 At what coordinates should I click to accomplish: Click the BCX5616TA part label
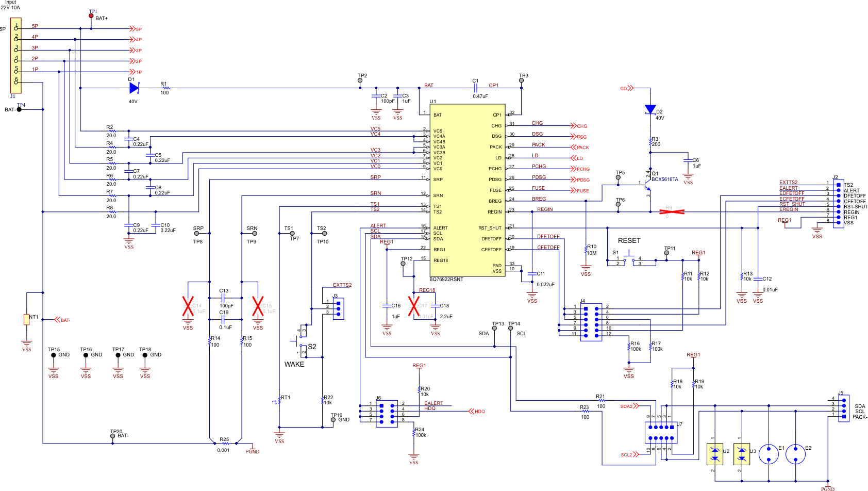(x=665, y=179)
